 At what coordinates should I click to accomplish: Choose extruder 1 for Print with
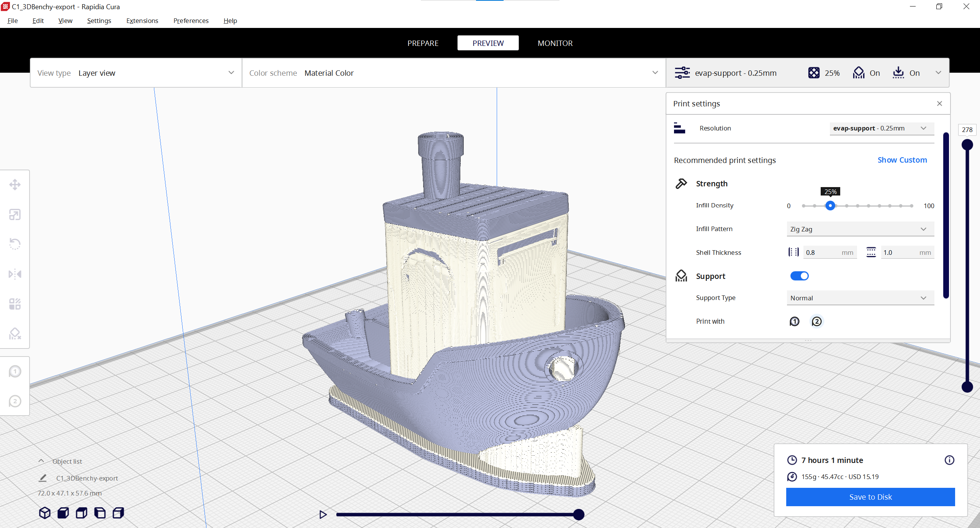point(794,321)
